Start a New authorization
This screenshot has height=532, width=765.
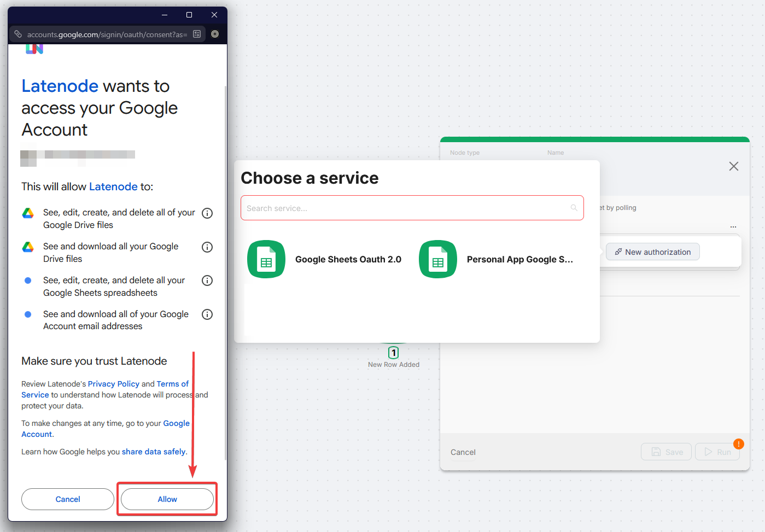point(652,252)
